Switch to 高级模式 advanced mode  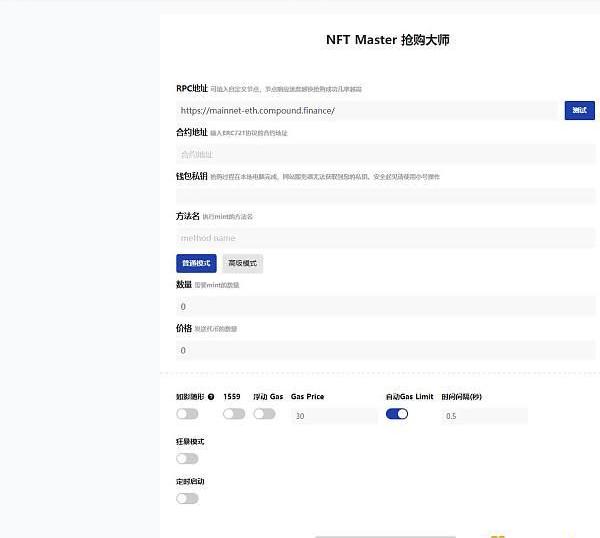(243, 263)
